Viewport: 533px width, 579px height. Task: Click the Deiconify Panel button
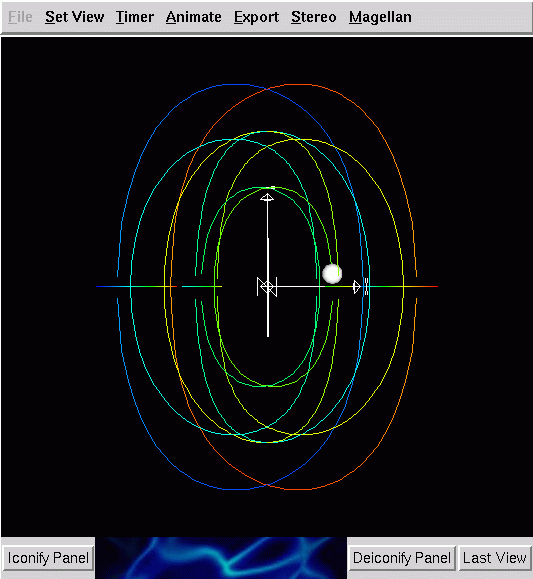402,558
